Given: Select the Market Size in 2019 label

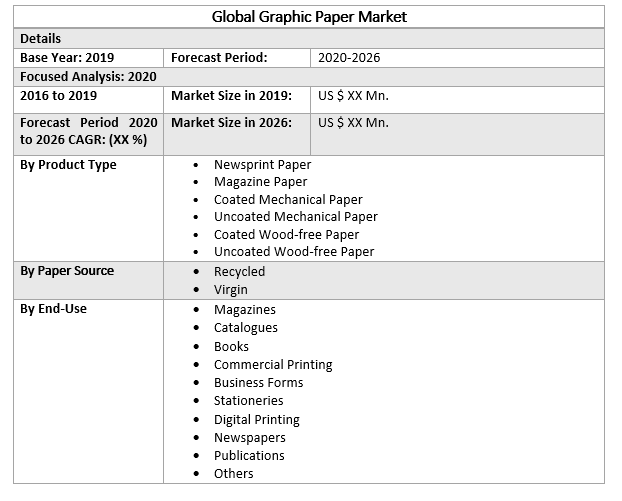Looking at the screenshot, I should [x=231, y=96].
